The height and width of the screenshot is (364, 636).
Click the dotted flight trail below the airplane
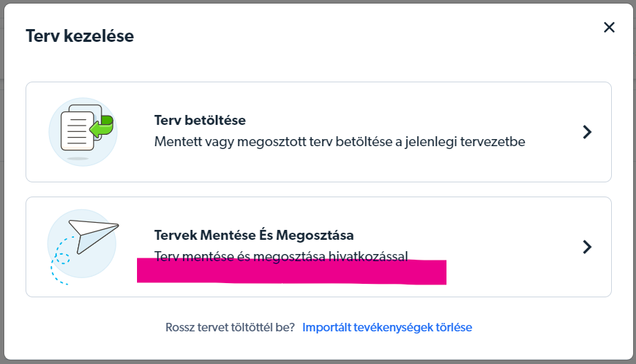click(x=60, y=260)
